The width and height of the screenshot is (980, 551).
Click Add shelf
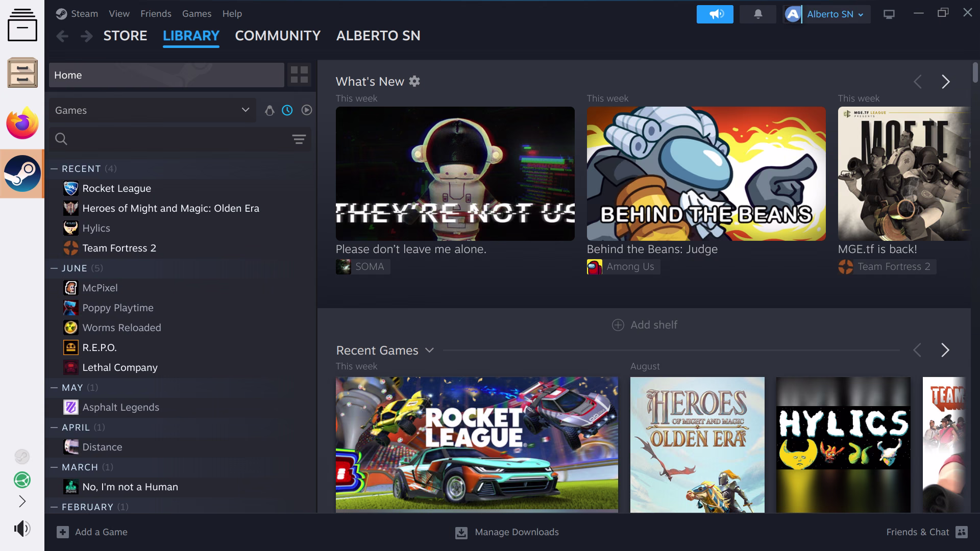pyautogui.click(x=644, y=325)
